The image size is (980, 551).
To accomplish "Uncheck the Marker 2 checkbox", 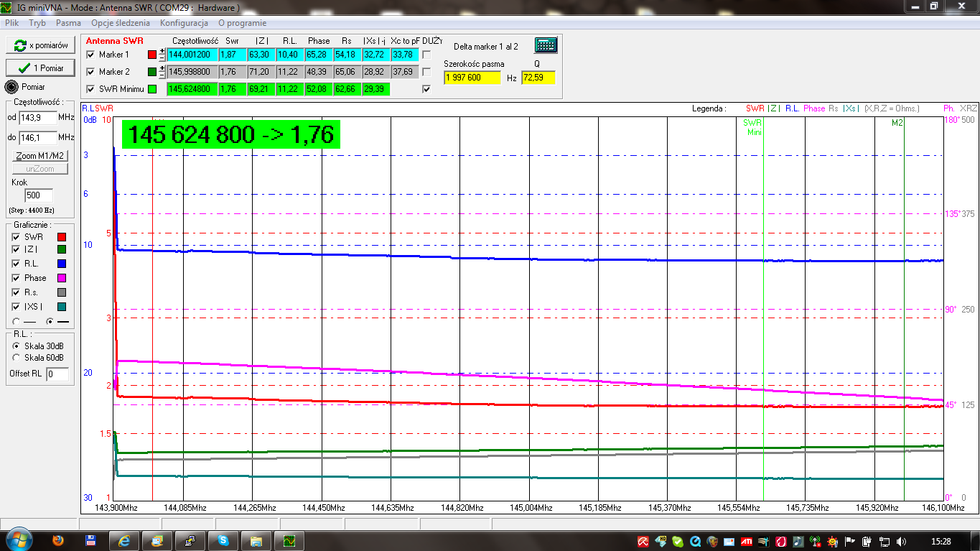I will [90, 72].
